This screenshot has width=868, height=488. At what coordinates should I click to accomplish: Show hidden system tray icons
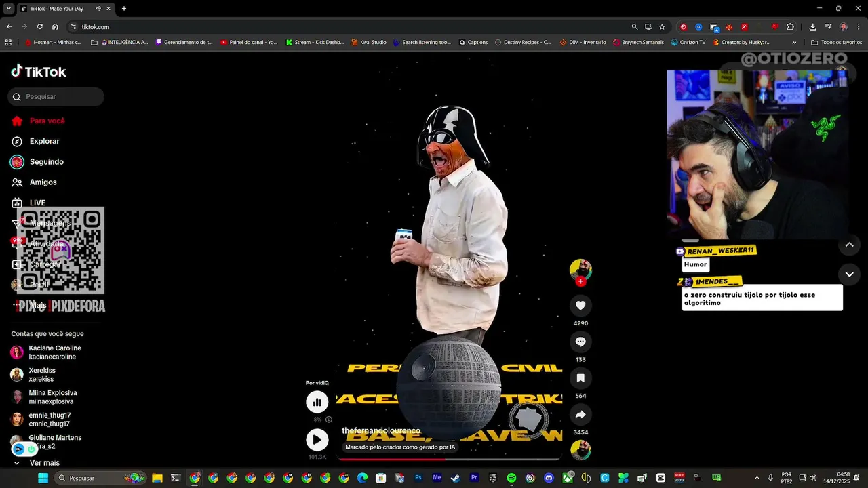pyautogui.click(x=757, y=478)
